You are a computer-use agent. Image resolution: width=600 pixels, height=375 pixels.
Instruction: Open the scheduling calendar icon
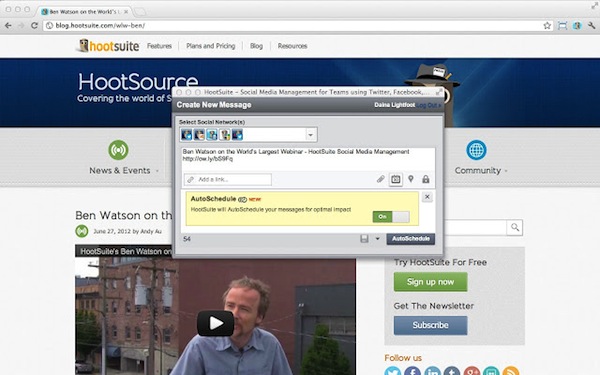tap(396, 179)
